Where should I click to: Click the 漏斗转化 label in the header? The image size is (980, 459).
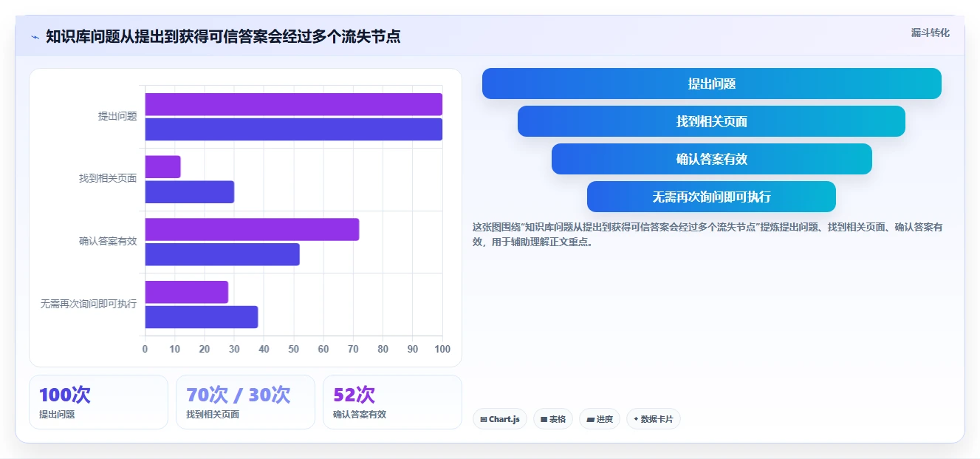pyautogui.click(x=930, y=33)
